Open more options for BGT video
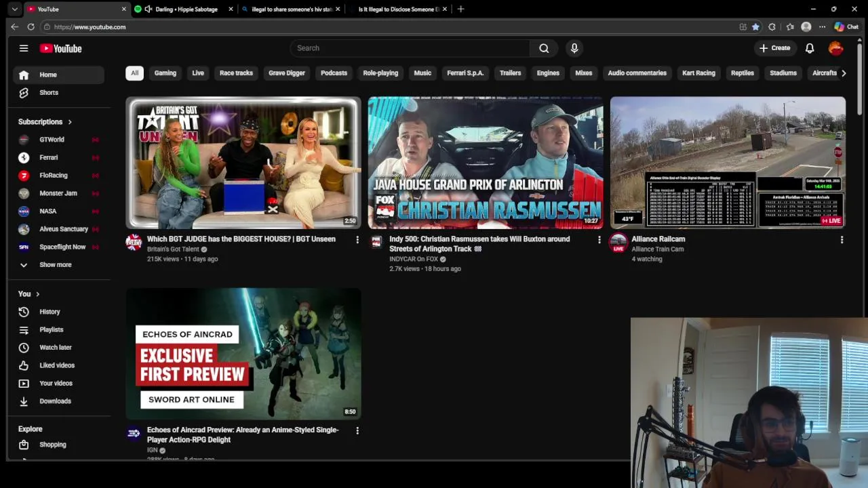Viewport: 868px width, 488px height. click(x=357, y=239)
